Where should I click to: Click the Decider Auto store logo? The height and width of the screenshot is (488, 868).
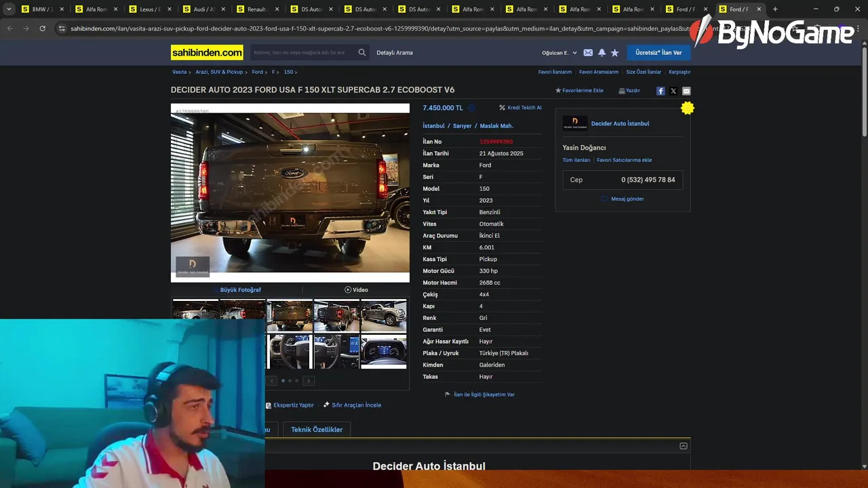coord(575,123)
